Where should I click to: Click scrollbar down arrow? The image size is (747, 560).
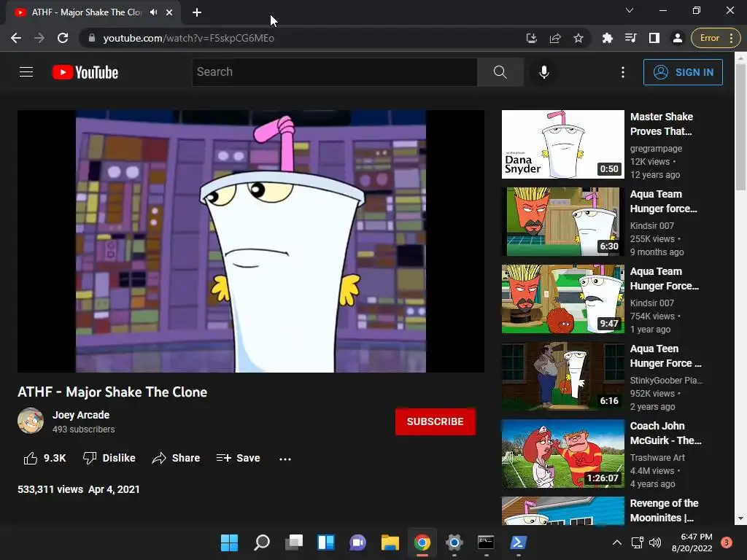tap(740, 518)
